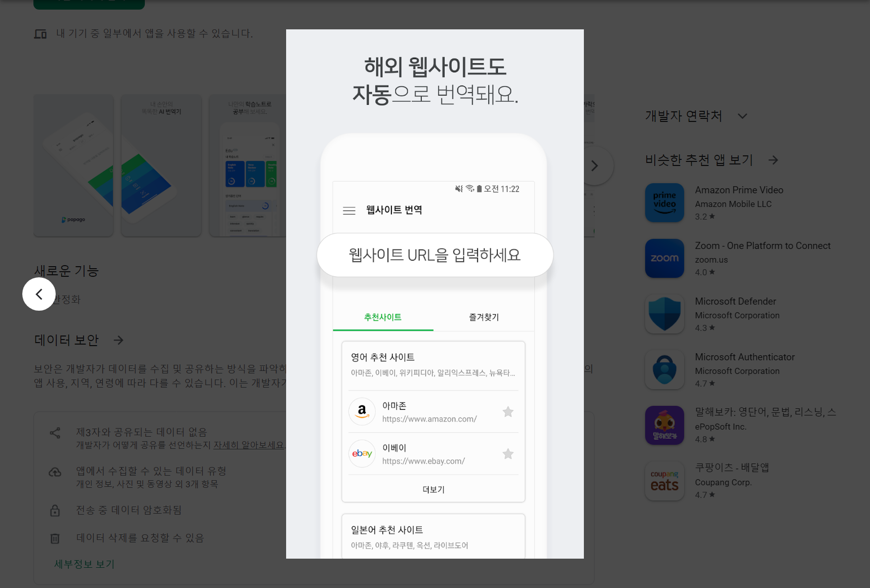Click 더보기 in the 영어 추천 사이트 card
This screenshot has width=870, height=588.
click(433, 489)
